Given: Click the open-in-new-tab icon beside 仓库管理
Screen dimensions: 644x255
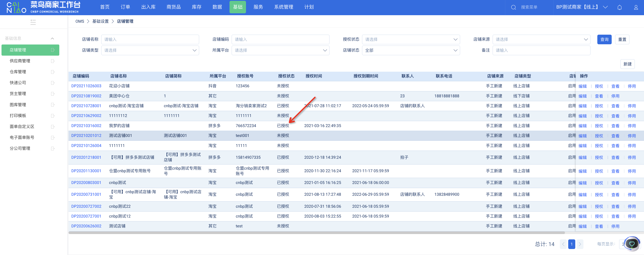Looking at the screenshot, I should coord(53,72).
